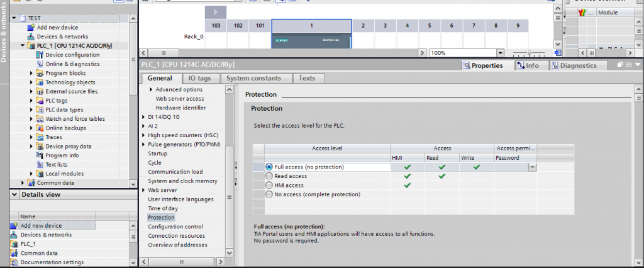The image size is (644, 268).
Task: Click the Online & diagnostics icon
Action: point(40,64)
